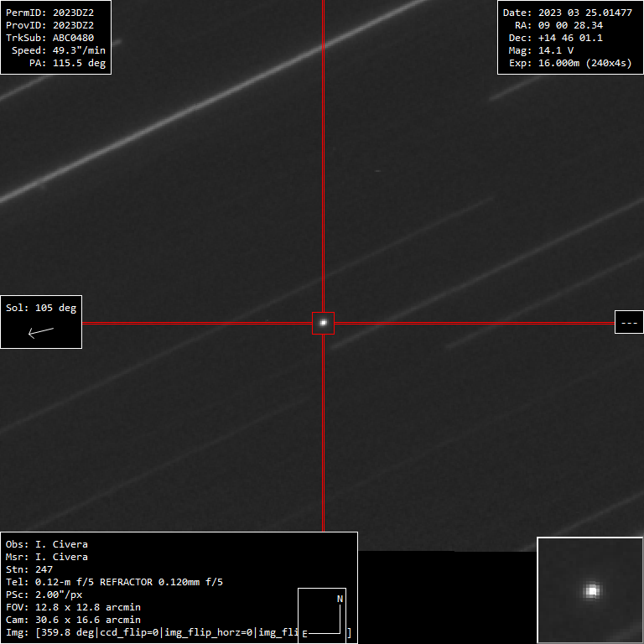The image size is (644, 644).
Task: Click the '---' box at right edge
Action: (629, 322)
